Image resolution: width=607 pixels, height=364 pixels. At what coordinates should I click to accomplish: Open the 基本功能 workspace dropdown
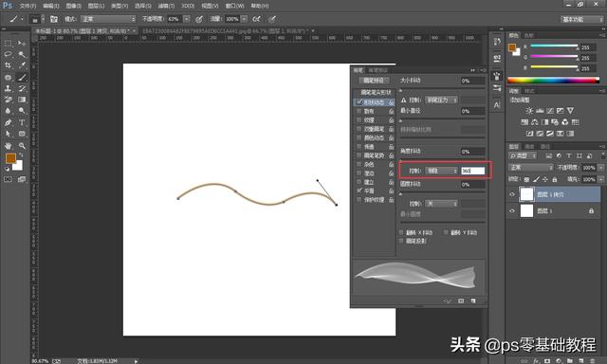[581, 19]
